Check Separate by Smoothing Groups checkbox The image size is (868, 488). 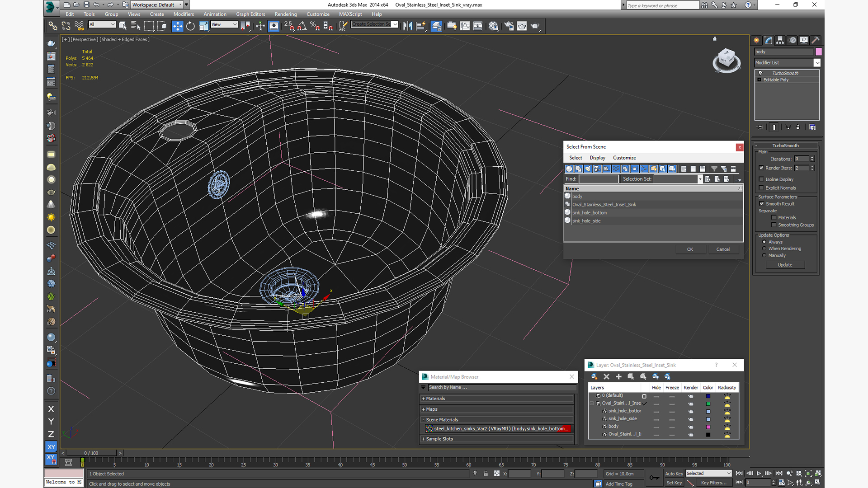pos(774,225)
